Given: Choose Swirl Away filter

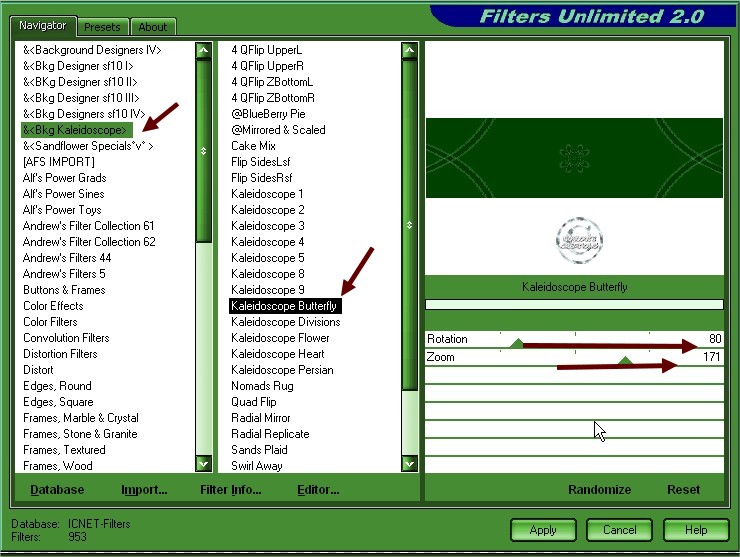Looking at the screenshot, I should coord(257,466).
